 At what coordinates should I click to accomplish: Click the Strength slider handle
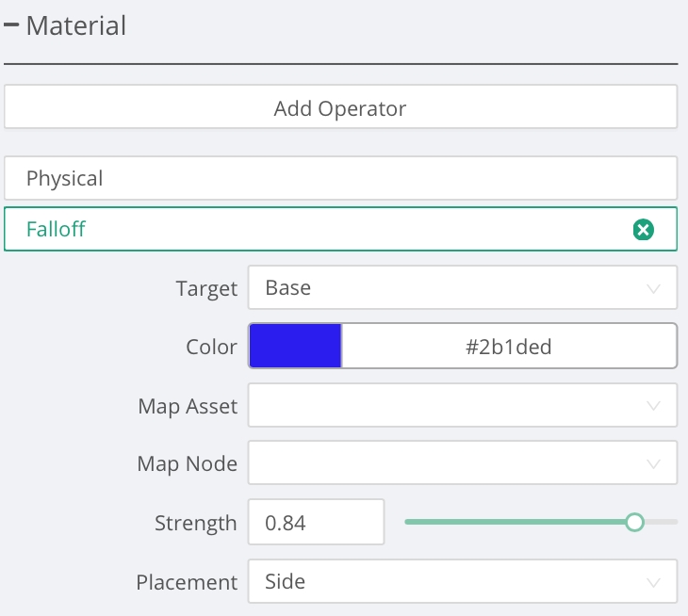634,522
